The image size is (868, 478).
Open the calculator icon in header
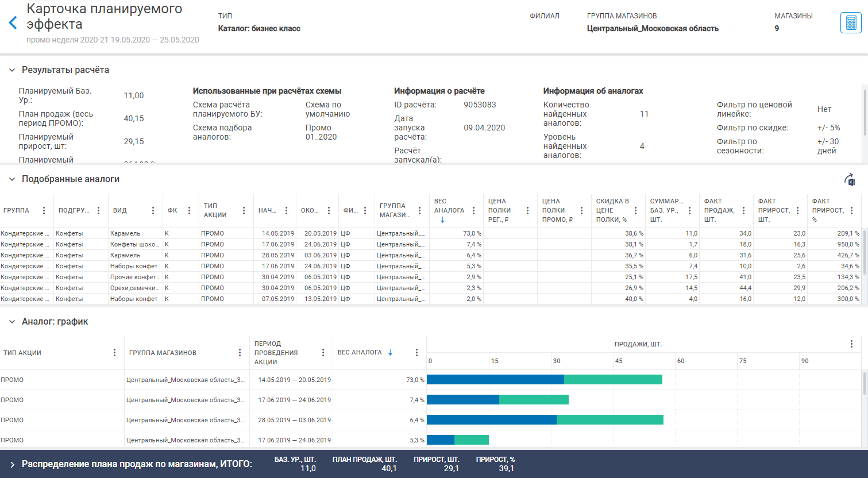pyautogui.click(x=851, y=23)
